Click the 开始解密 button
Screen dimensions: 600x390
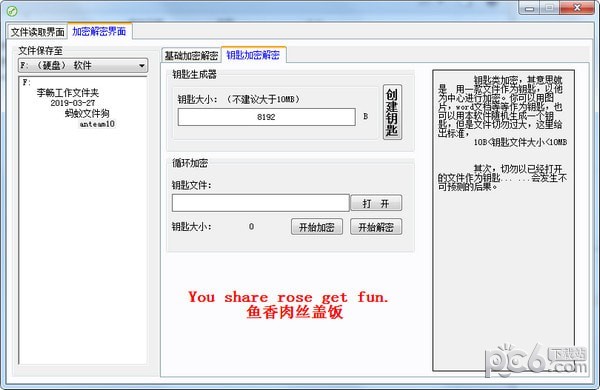(x=376, y=227)
